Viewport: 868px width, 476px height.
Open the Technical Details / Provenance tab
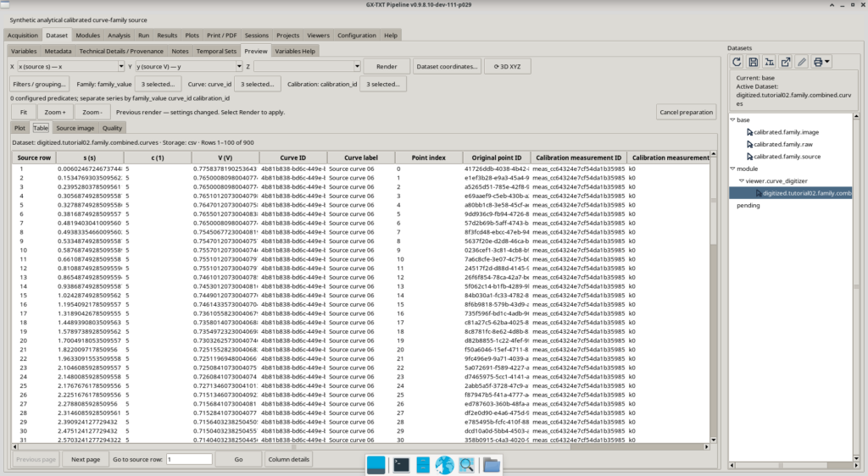pyautogui.click(x=121, y=51)
